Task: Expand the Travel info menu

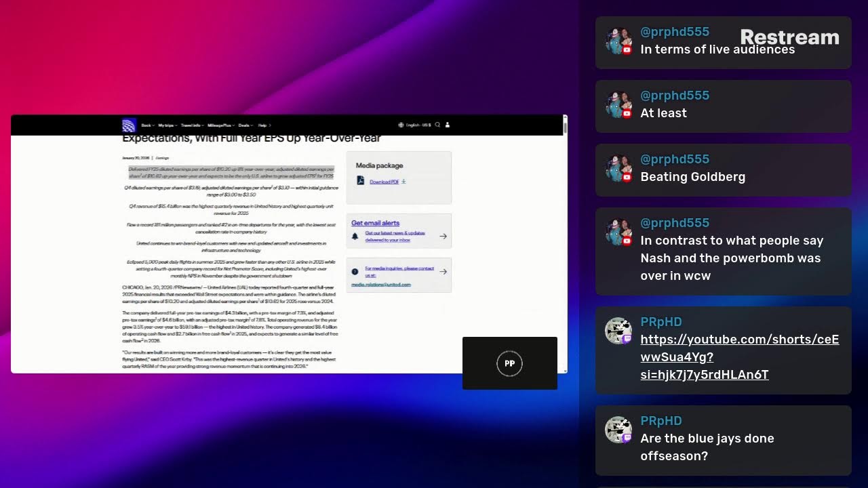Action: coord(193,125)
